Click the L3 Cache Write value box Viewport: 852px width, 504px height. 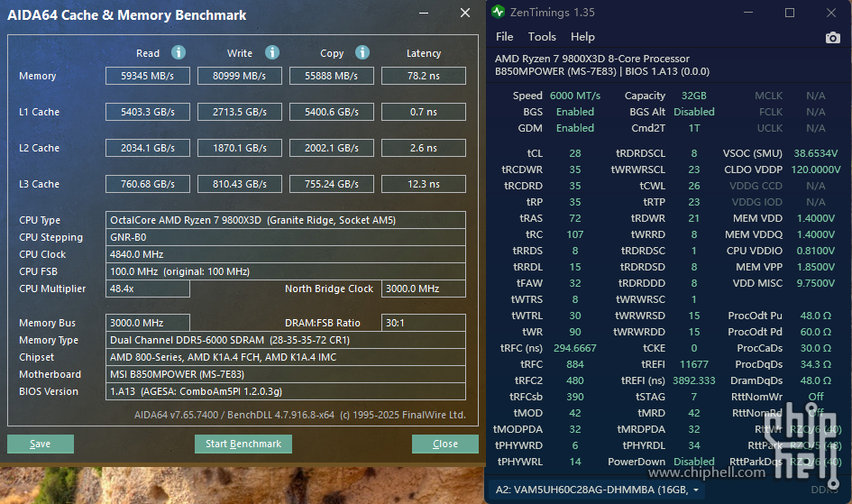pyautogui.click(x=239, y=184)
